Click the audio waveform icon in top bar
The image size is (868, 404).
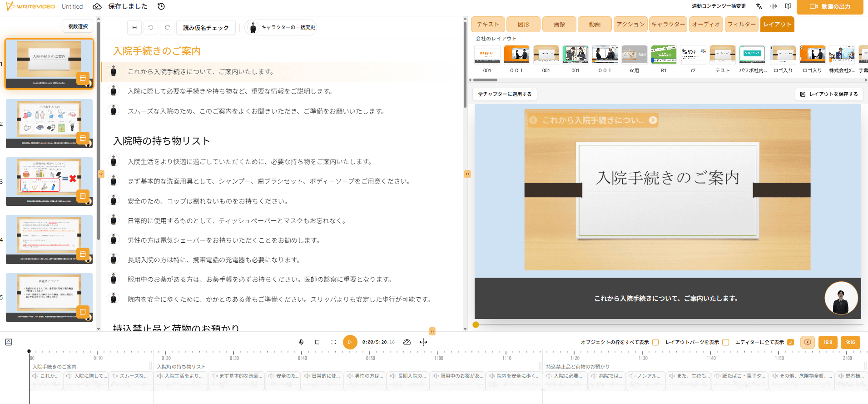point(774,6)
